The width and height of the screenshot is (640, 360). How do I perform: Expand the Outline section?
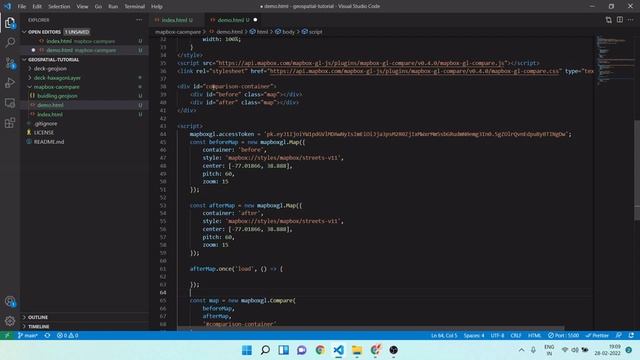38,317
